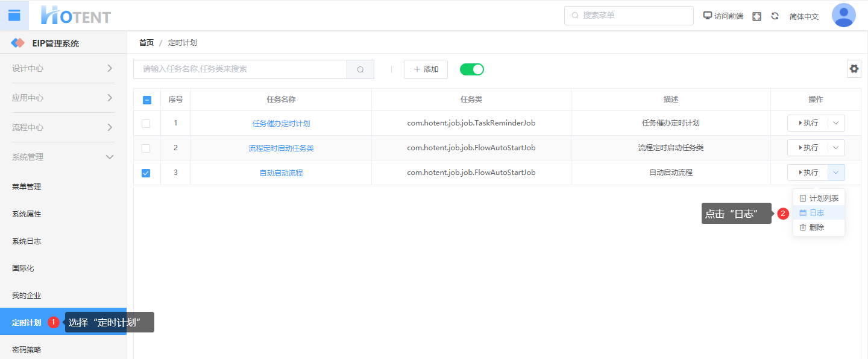Open the table settings gear icon
868x359 pixels.
(854, 69)
